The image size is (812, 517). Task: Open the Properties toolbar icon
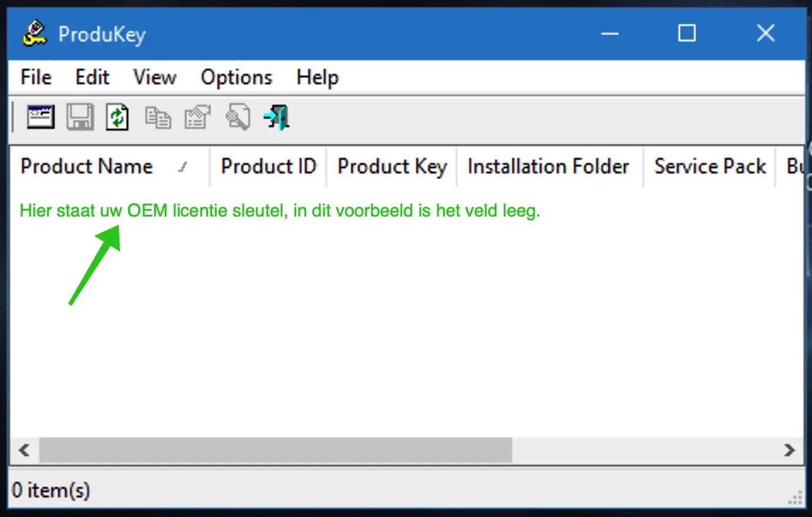[x=197, y=117]
